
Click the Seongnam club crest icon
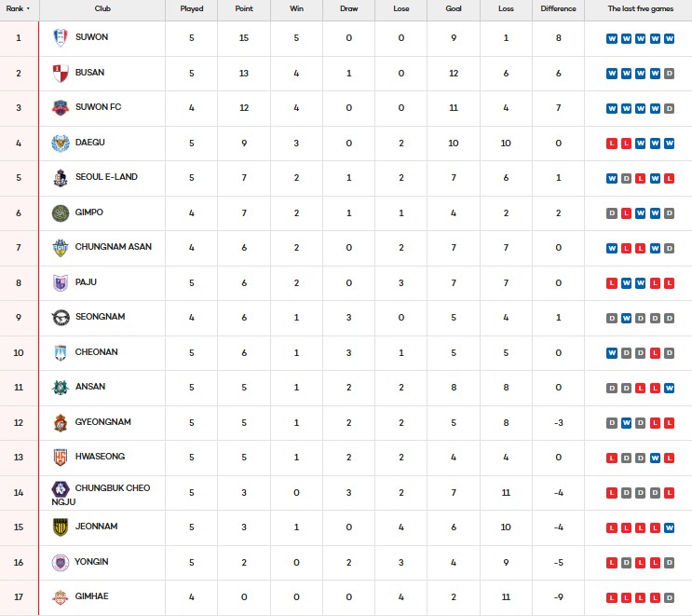(x=61, y=317)
